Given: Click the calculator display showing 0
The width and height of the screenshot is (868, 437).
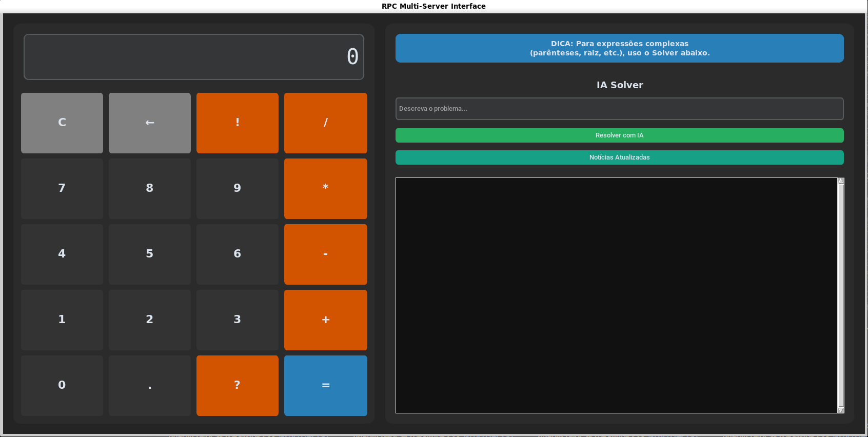Looking at the screenshot, I should pyautogui.click(x=194, y=57).
